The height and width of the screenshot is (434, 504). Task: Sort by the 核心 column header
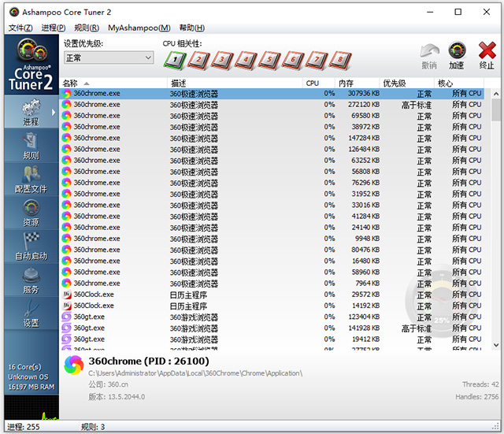coord(459,83)
